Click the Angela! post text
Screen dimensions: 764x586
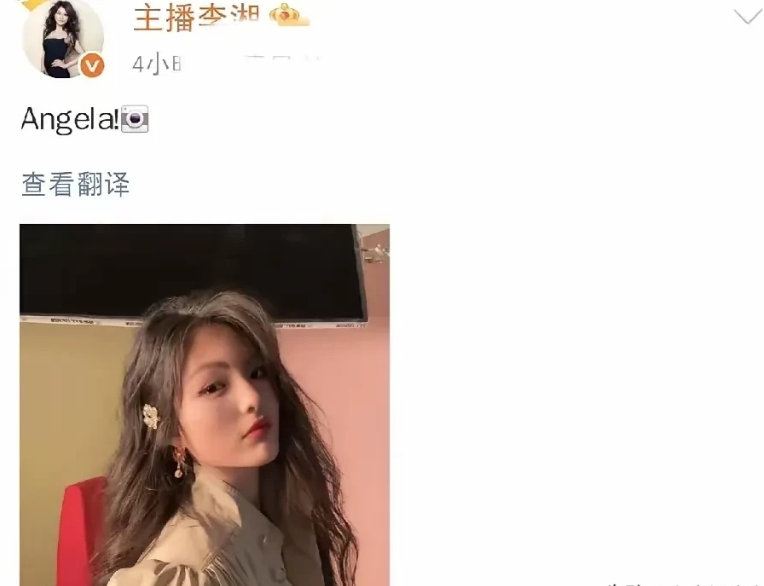(x=70, y=119)
